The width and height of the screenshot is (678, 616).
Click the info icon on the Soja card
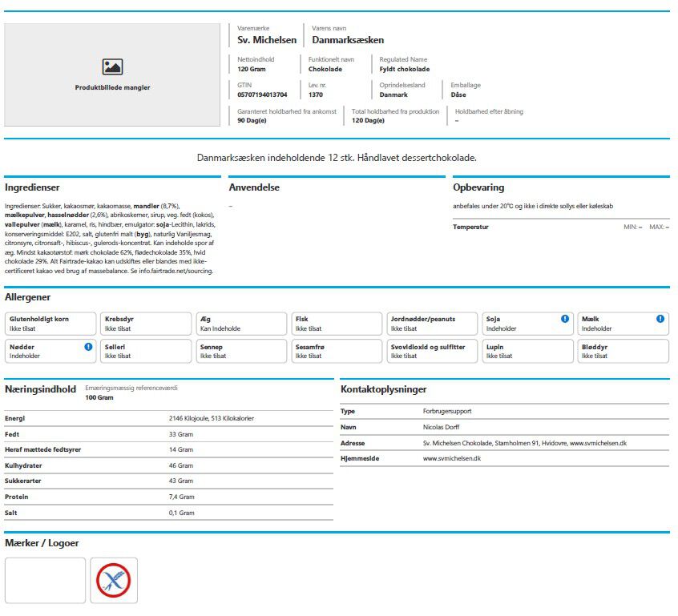(565, 319)
